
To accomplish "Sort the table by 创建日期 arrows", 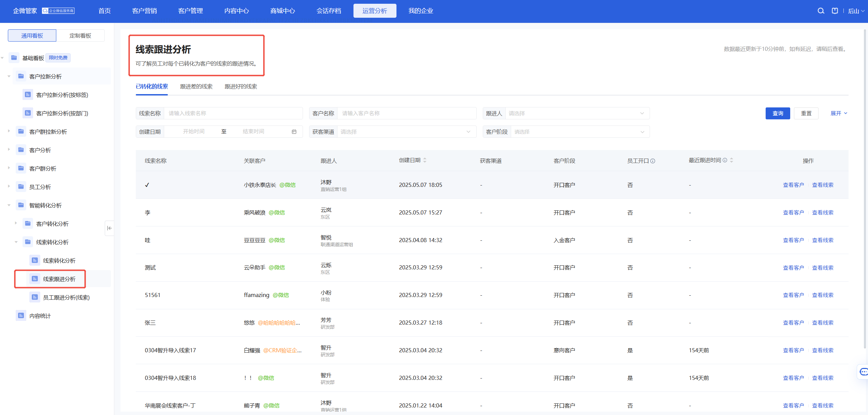I will tap(425, 160).
